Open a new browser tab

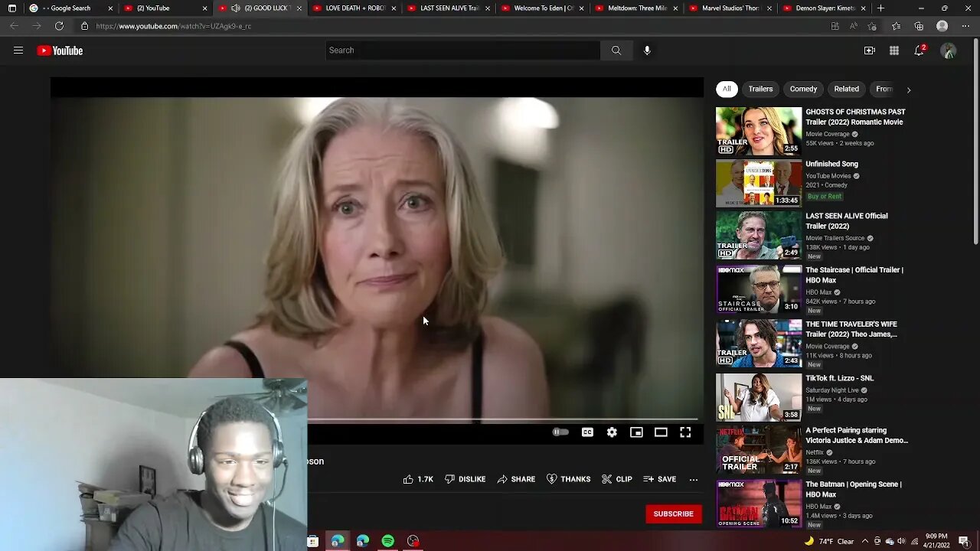(x=880, y=8)
